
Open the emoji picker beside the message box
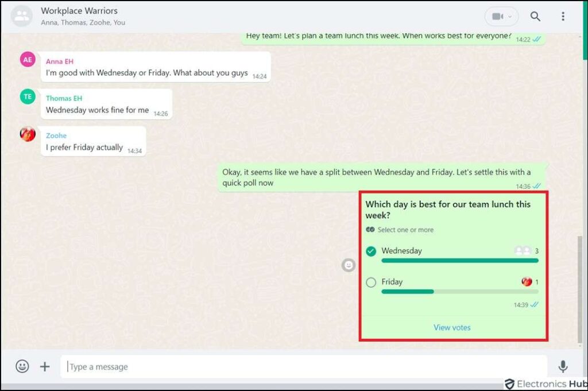pyautogui.click(x=22, y=366)
